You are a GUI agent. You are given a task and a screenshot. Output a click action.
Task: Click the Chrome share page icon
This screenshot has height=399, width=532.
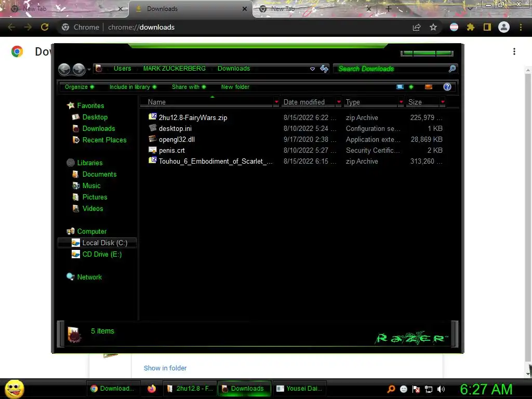tap(417, 27)
